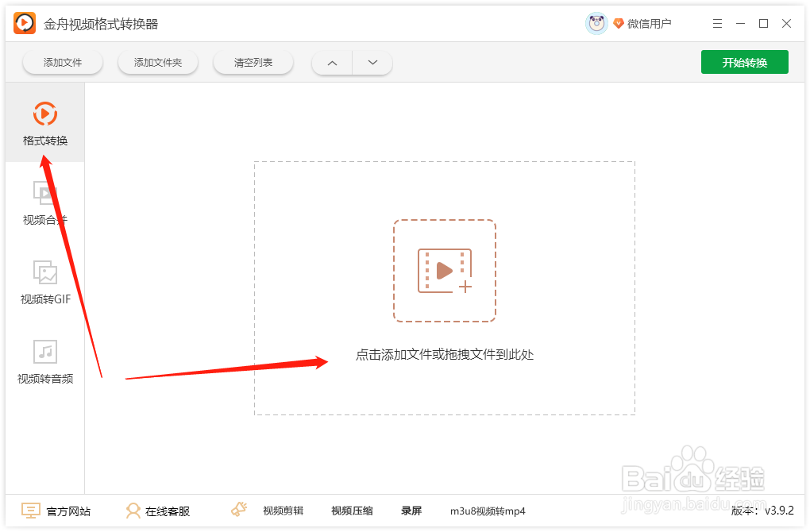The height and width of the screenshot is (532, 810).
Task: Expand the WeChat user badge dropdown
Action: point(619,23)
